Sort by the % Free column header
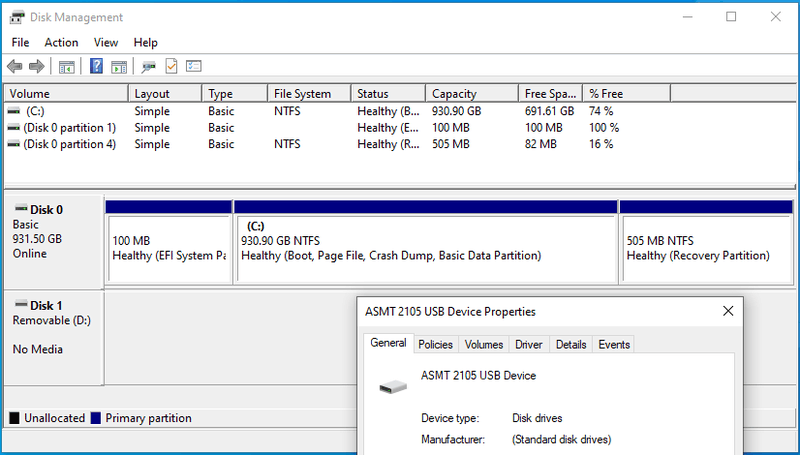800x455 pixels. pos(627,94)
